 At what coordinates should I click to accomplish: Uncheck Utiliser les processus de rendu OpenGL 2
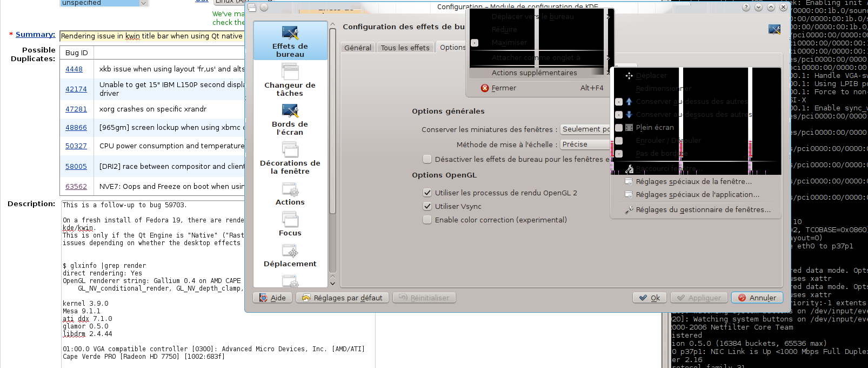(x=428, y=193)
